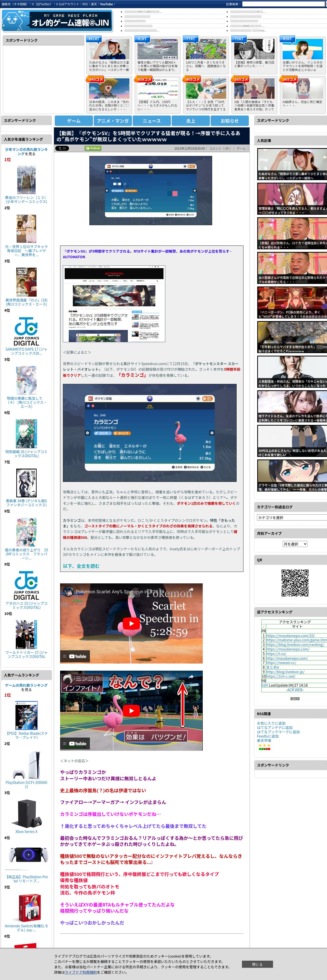Switch to the 炎上 tab
The height and width of the screenshot is (980, 327).
(191, 121)
